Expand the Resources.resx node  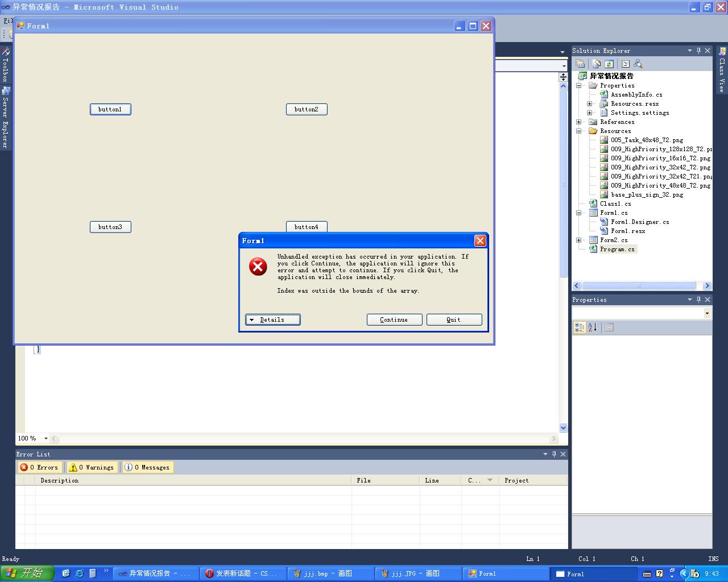click(590, 103)
